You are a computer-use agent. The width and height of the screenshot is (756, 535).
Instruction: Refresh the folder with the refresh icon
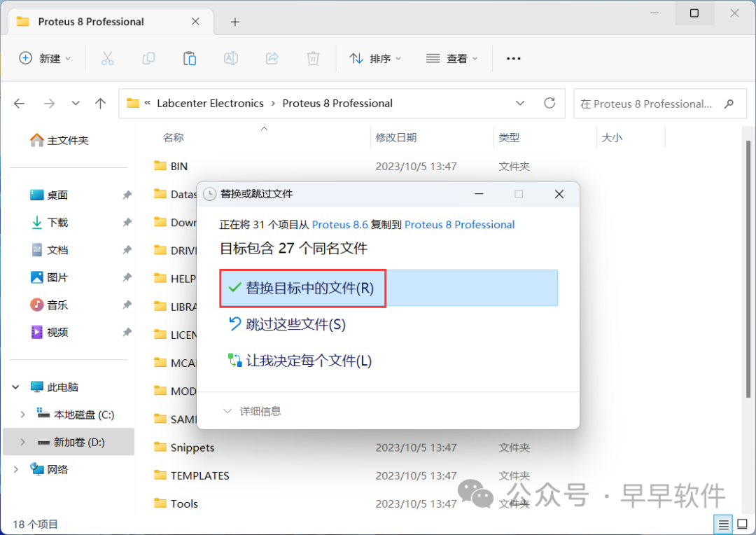pyautogui.click(x=550, y=103)
